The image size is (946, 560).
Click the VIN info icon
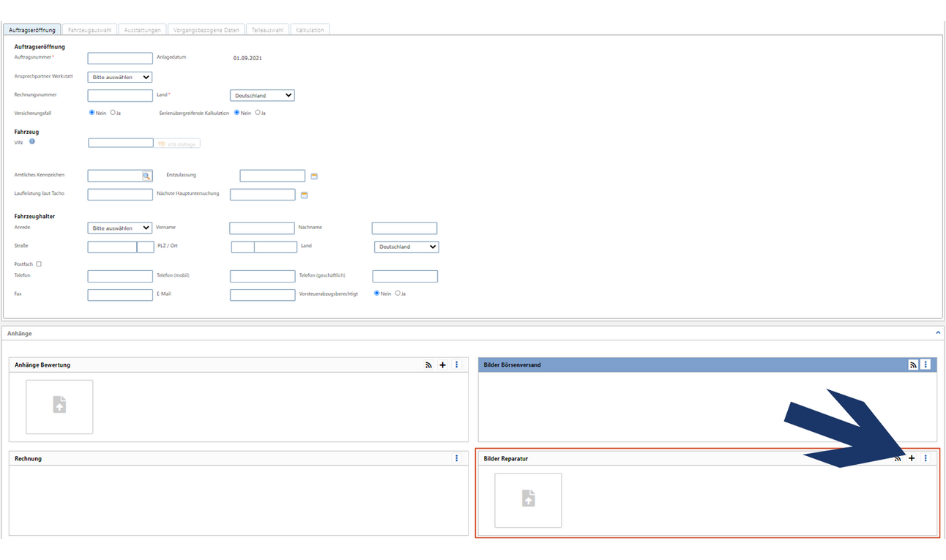[x=32, y=141]
